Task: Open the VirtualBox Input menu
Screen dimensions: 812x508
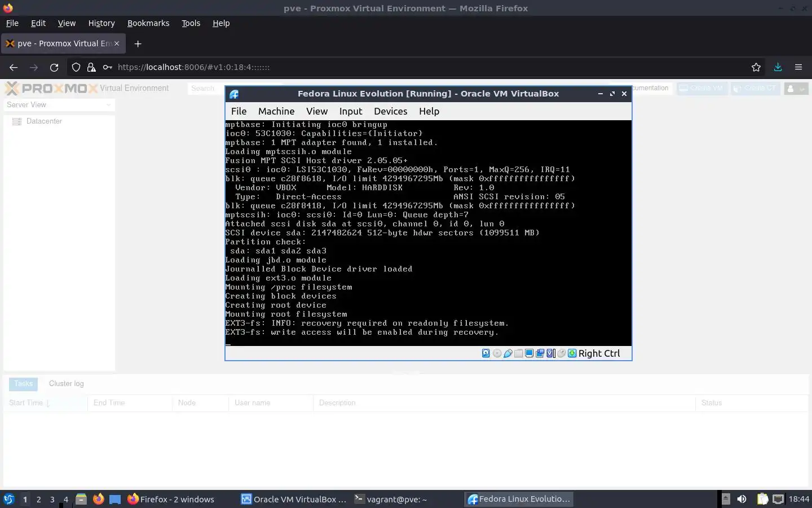Action: [x=351, y=111]
